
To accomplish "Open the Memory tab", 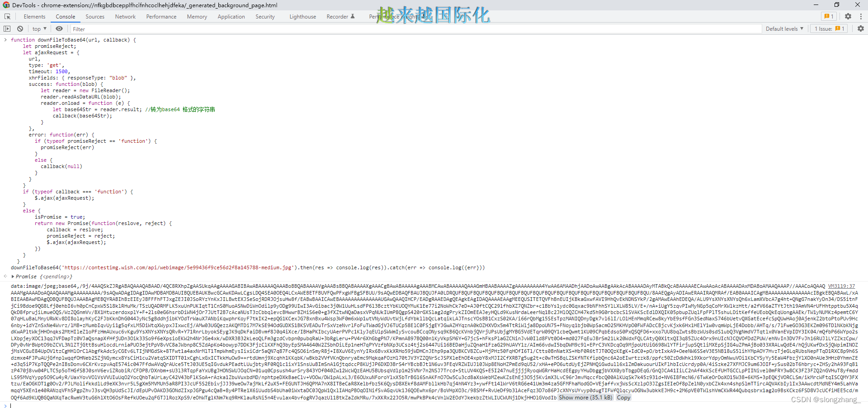I will point(197,16).
